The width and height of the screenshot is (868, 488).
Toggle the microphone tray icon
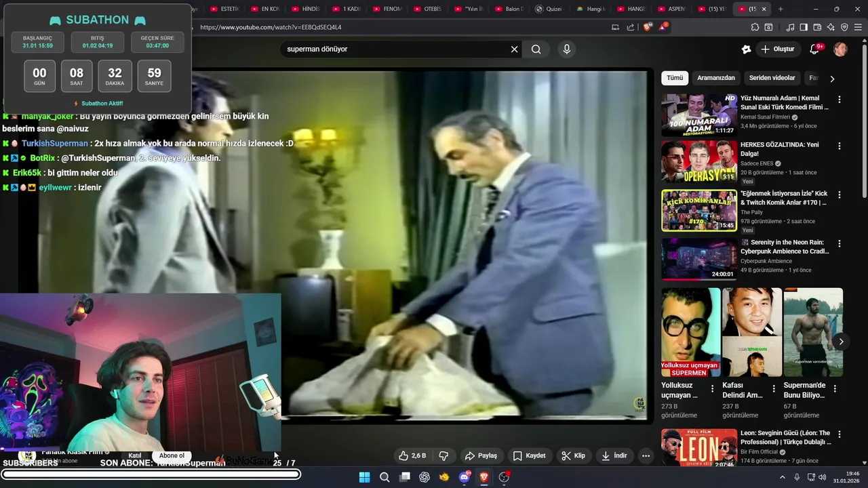pos(797,477)
